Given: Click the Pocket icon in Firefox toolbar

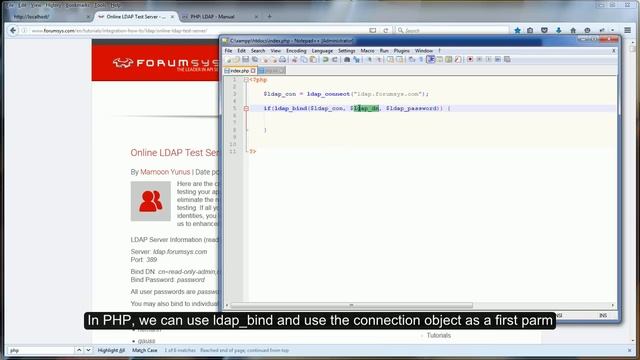Looking at the screenshot, I should tap(544, 31).
